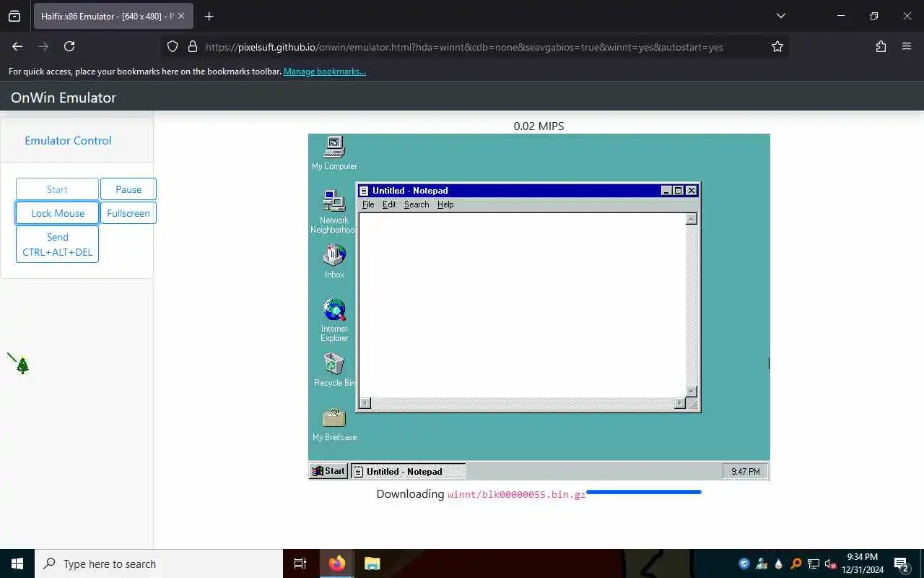Select the My Briefcase icon
924x578 pixels.
[334, 424]
